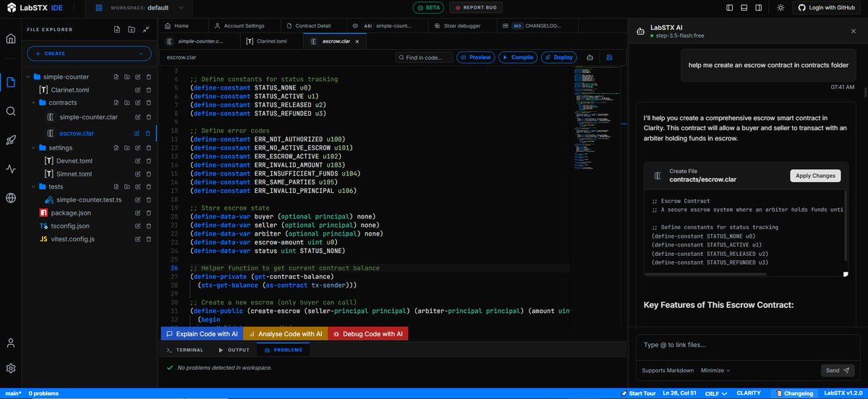Open the globe network icon in the sidebar
868x399 pixels.
(11, 197)
